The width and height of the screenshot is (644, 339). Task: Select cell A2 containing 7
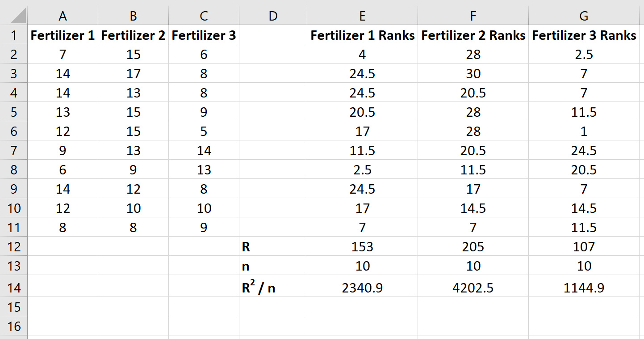[x=63, y=54]
